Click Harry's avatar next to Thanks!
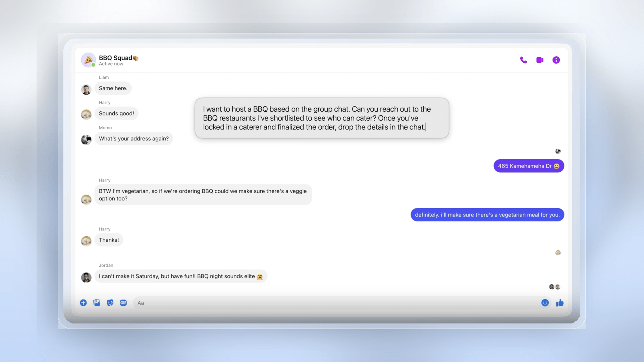This screenshot has height=362, width=644. [x=86, y=241]
